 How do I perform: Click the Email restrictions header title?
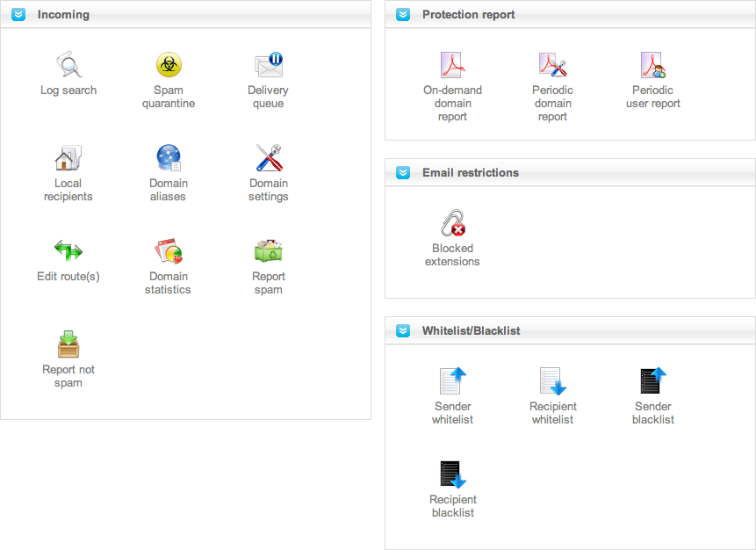pyautogui.click(x=471, y=173)
